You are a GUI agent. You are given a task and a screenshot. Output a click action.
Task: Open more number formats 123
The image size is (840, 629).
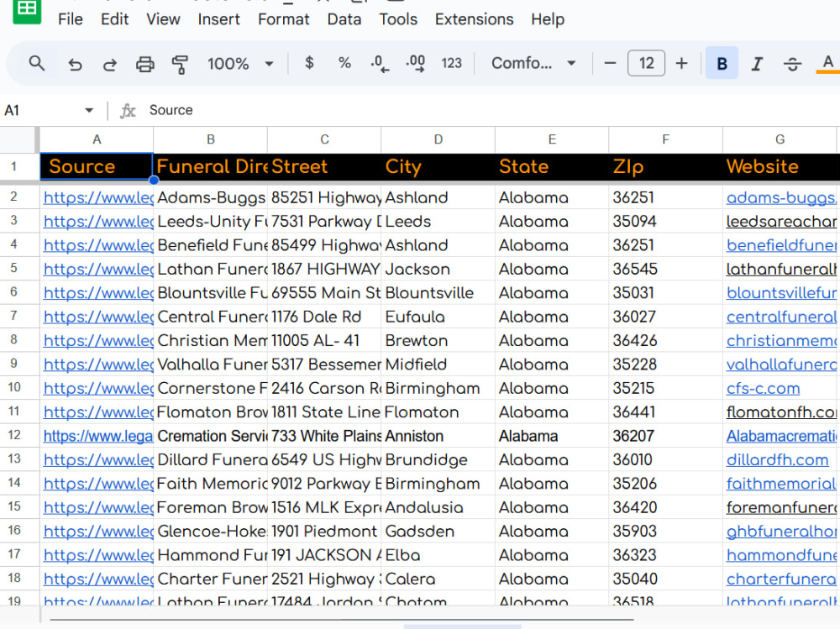pyautogui.click(x=451, y=63)
